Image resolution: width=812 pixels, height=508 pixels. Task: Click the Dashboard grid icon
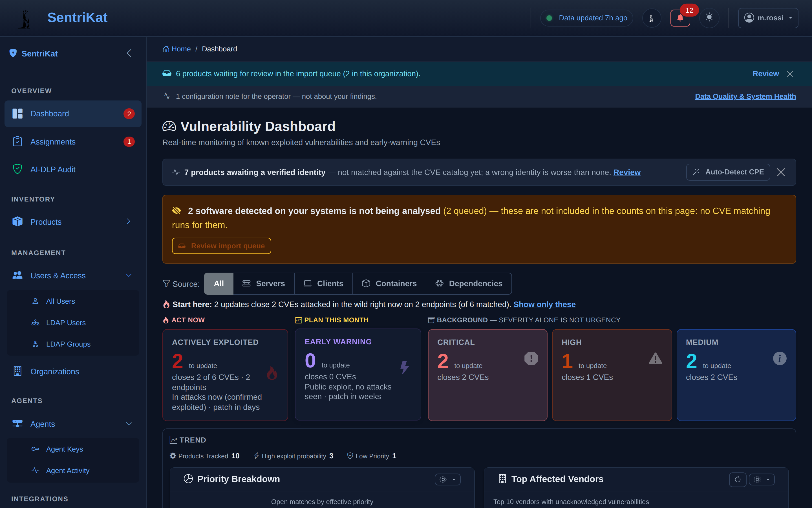17,113
